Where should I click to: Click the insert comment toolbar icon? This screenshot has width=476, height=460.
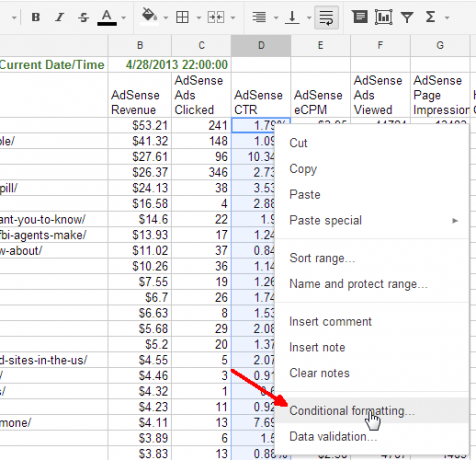360,17
